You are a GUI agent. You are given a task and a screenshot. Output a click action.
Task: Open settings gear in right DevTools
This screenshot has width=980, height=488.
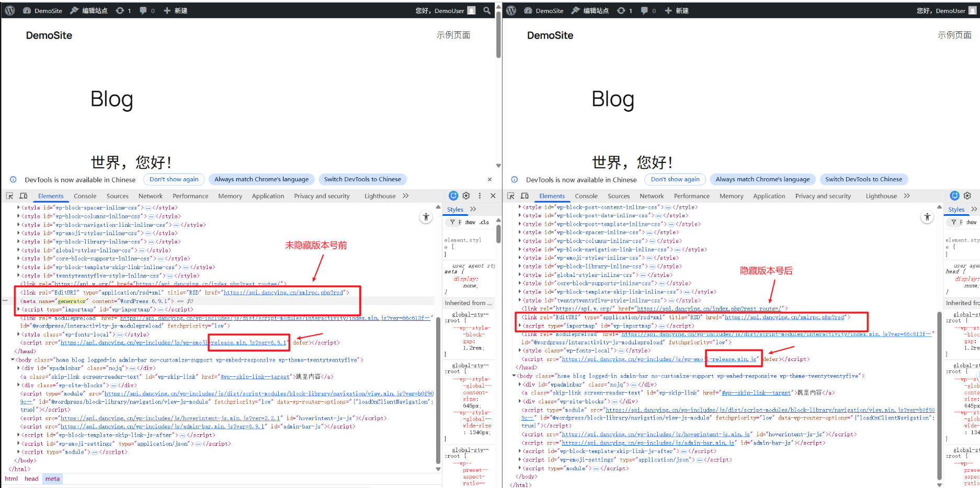[x=967, y=195]
